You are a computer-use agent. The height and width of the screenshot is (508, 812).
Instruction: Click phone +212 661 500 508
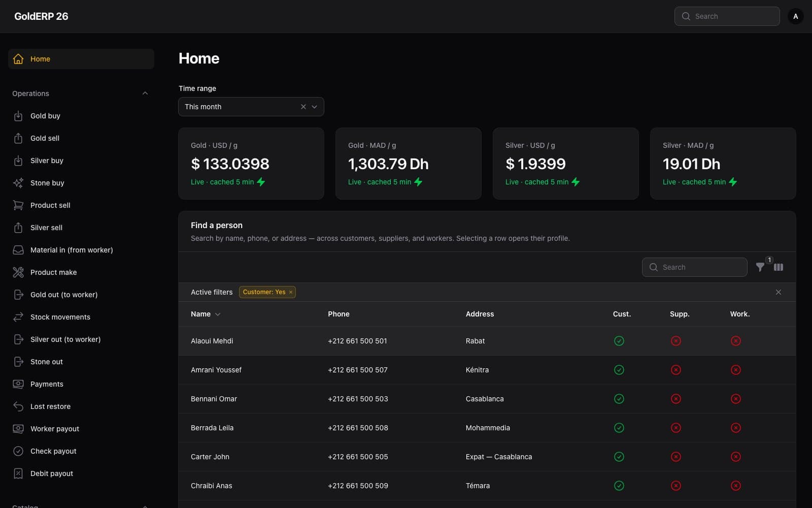point(358,428)
